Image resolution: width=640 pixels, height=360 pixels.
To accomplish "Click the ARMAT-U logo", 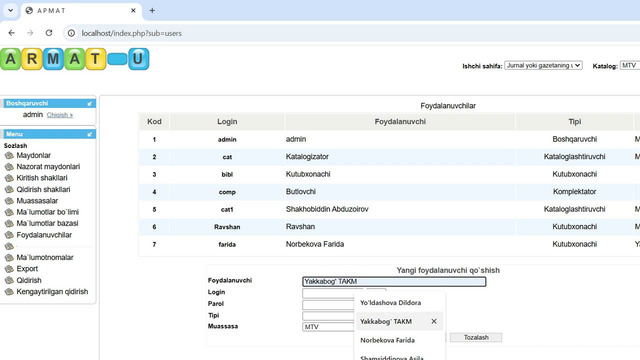I will click(75, 59).
